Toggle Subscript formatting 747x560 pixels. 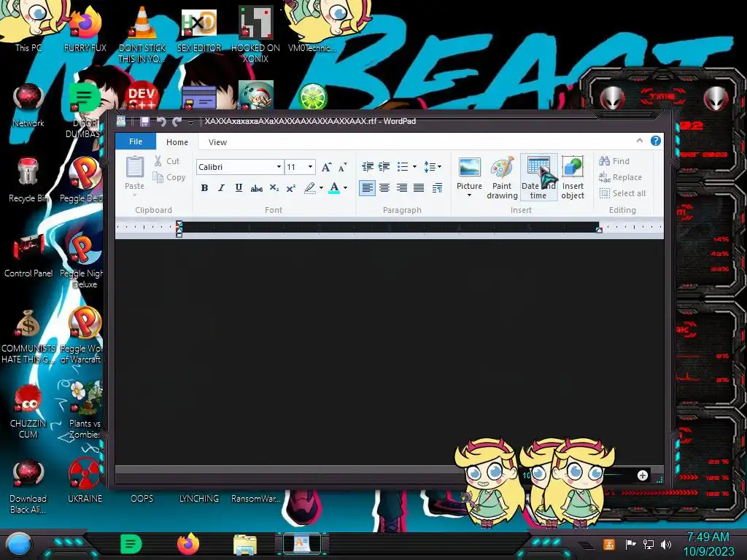pos(274,188)
